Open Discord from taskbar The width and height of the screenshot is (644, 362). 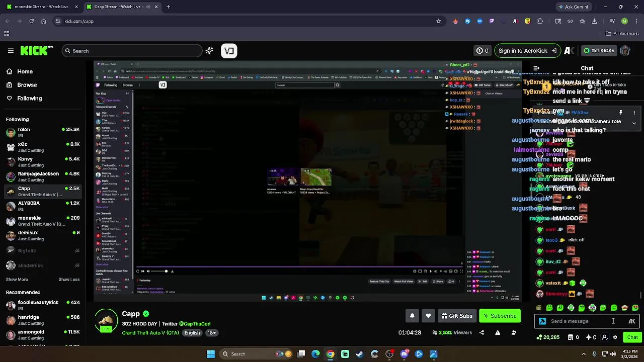coord(404,354)
